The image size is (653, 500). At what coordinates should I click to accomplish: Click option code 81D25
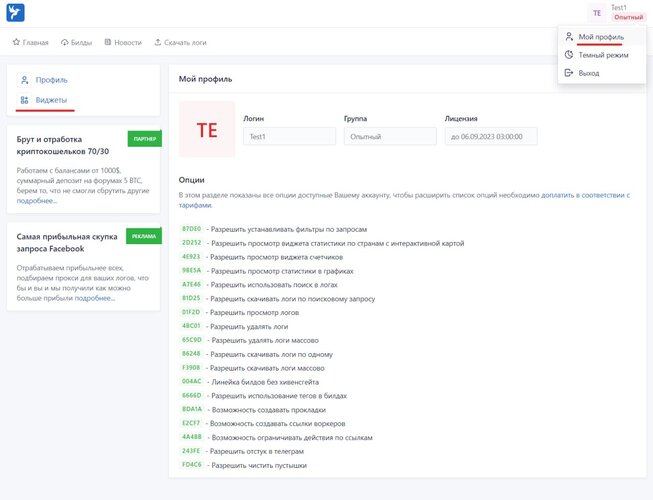191,299
